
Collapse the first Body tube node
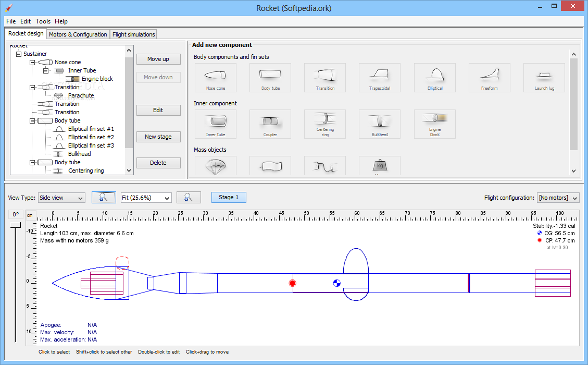point(33,121)
